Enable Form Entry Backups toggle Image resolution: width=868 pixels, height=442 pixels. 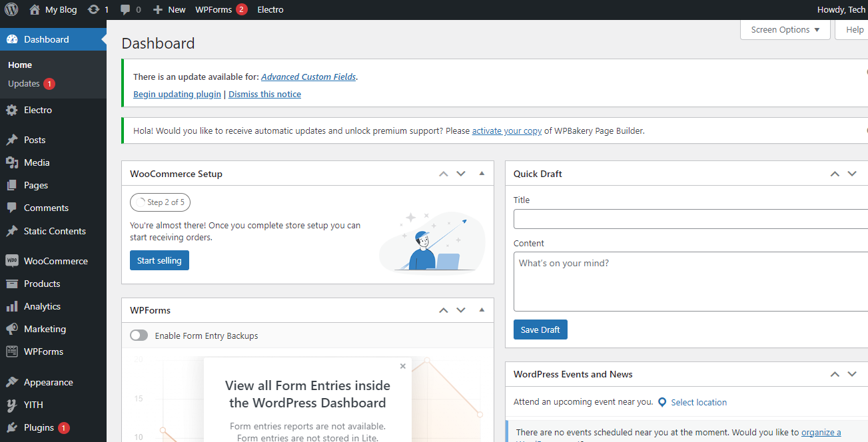point(139,335)
